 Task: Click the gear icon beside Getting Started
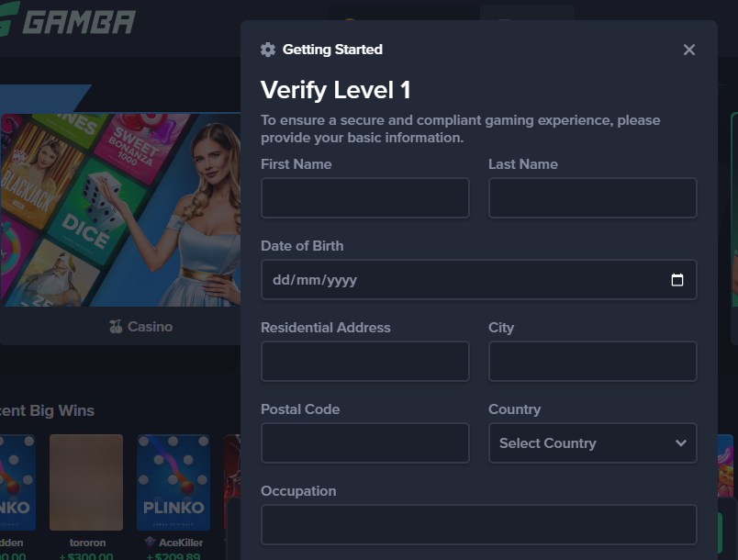pos(268,50)
